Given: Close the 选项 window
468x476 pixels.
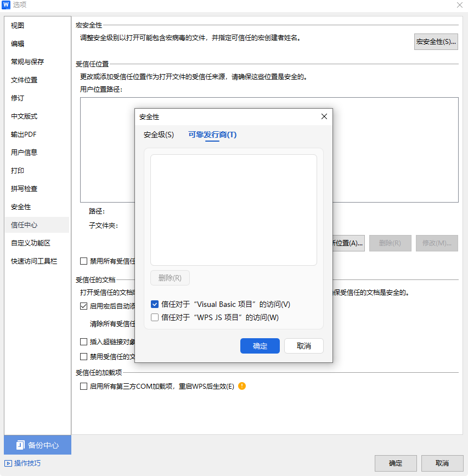Looking at the screenshot, I should click(460, 5).
